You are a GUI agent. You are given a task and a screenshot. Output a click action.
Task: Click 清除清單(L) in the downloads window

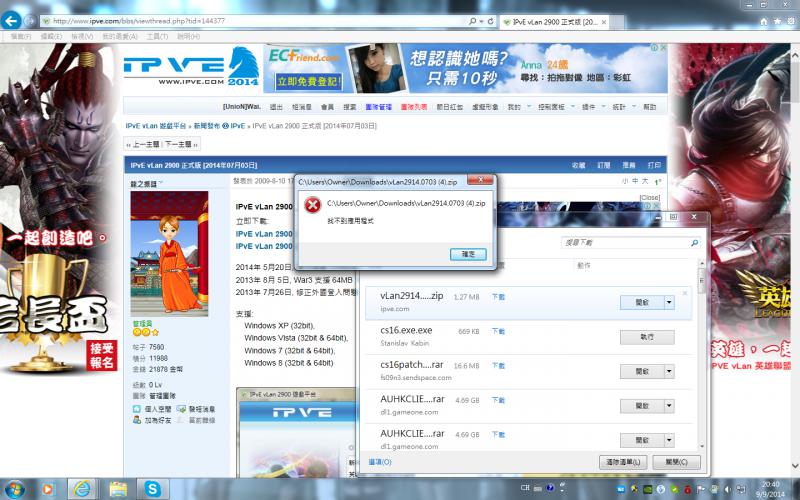[x=622, y=462]
